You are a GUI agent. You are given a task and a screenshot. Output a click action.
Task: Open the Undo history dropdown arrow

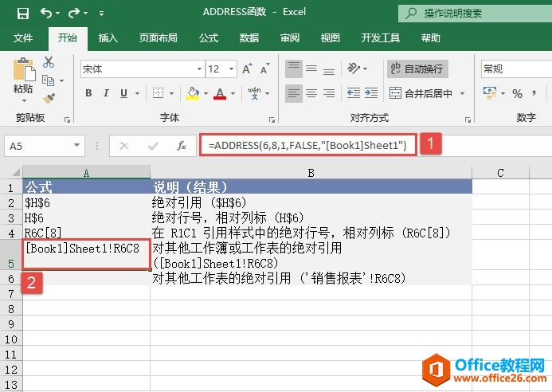(57, 14)
